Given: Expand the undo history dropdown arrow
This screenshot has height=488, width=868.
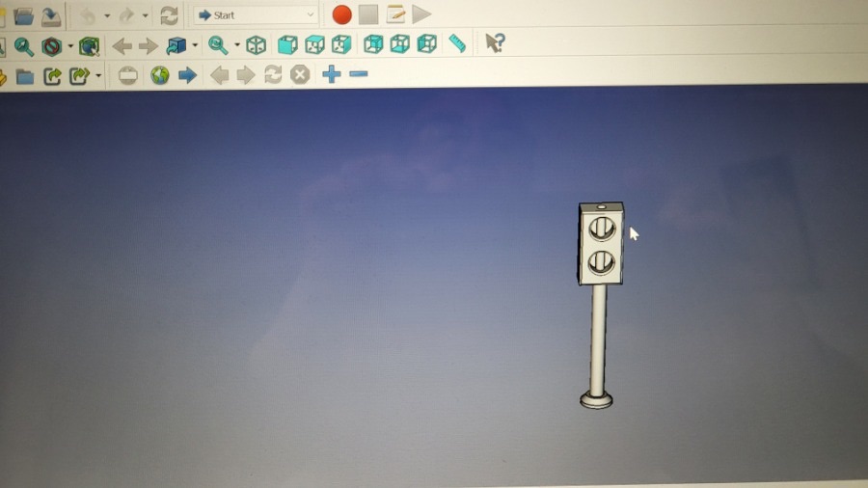Looking at the screenshot, I should tap(107, 16).
